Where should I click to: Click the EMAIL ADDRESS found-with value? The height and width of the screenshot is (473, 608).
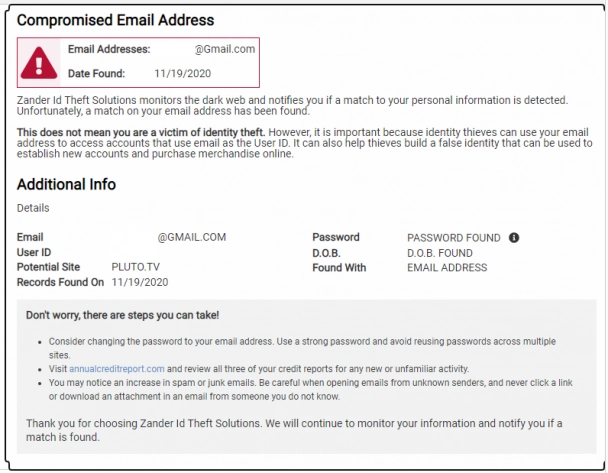(x=447, y=268)
